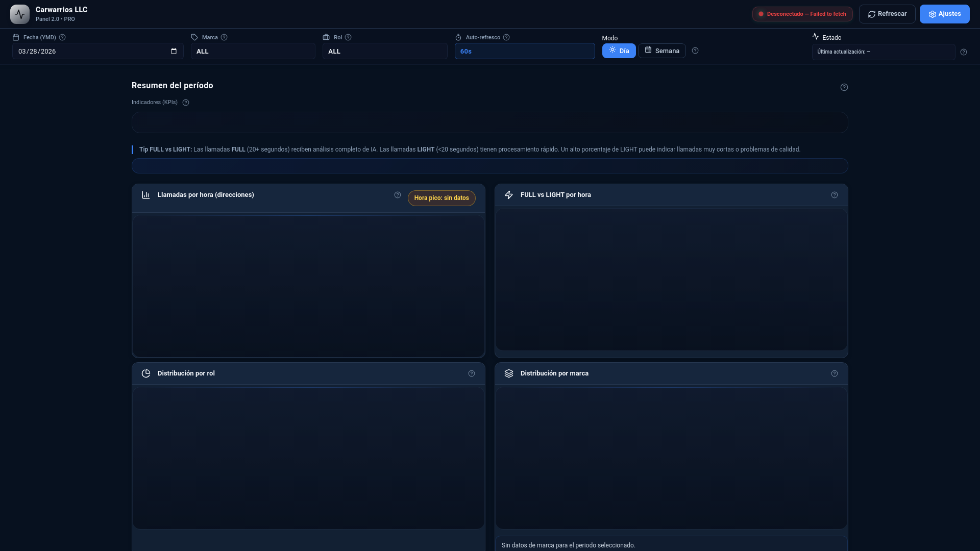
Task: Click the bar chart icon in Llamadas por hora
Action: (x=146, y=195)
